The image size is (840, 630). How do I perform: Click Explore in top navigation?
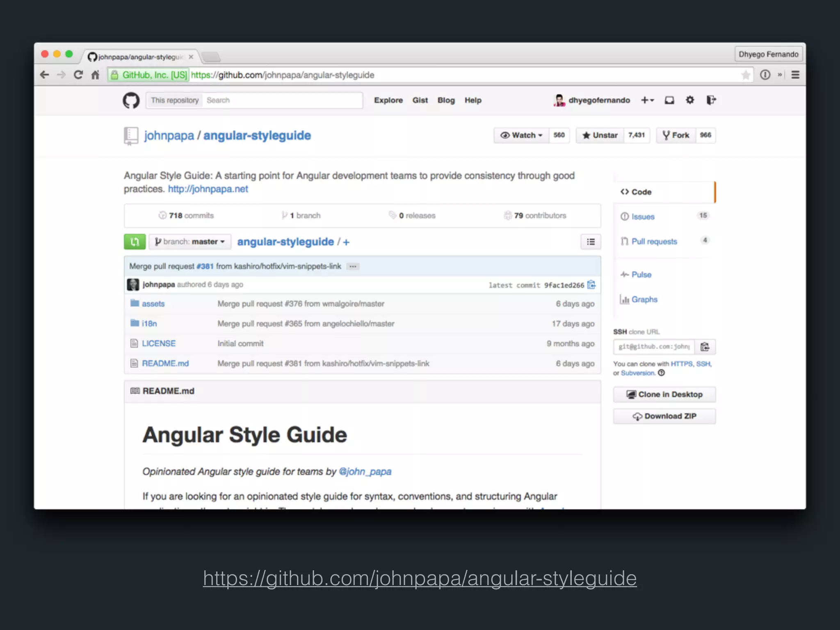click(388, 100)
